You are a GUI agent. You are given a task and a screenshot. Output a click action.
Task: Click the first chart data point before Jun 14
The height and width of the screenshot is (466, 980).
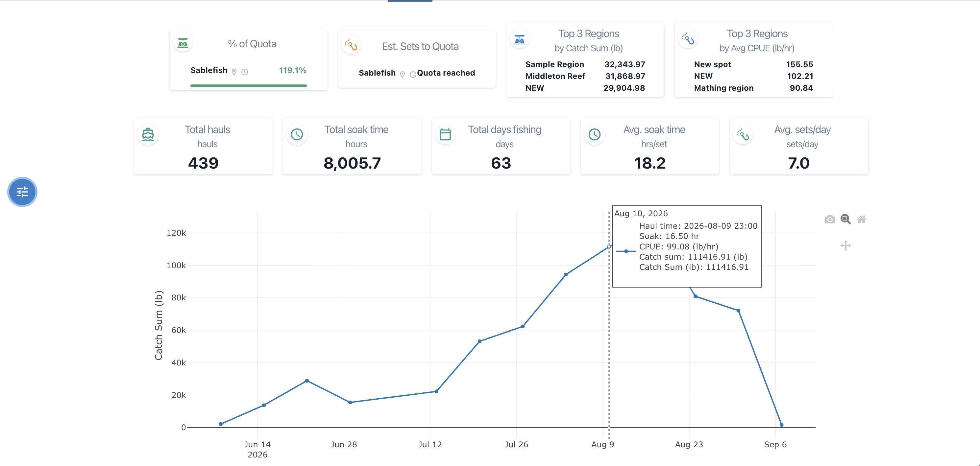tap(221, 424)
